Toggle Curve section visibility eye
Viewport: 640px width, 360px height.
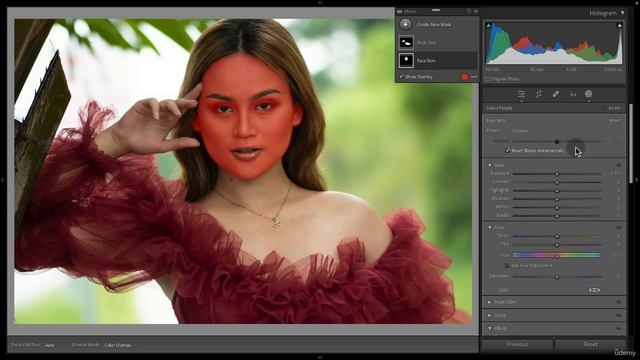(619, 315)
